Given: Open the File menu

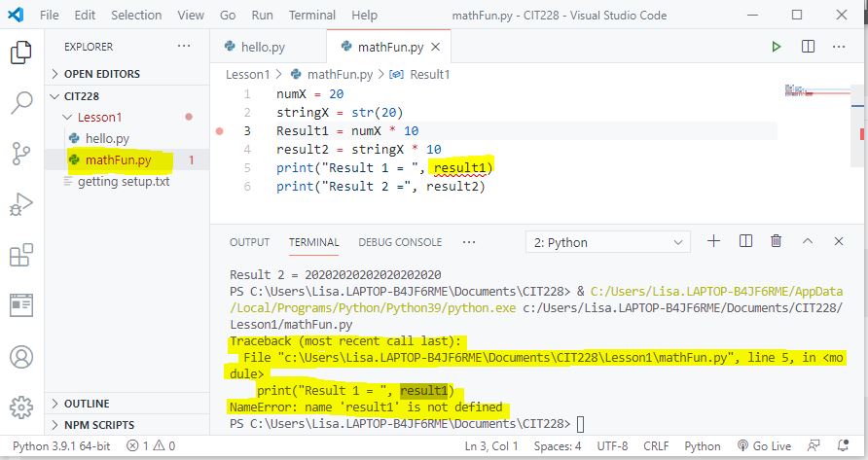Looking at the screenshot, I should pos(50,15).
